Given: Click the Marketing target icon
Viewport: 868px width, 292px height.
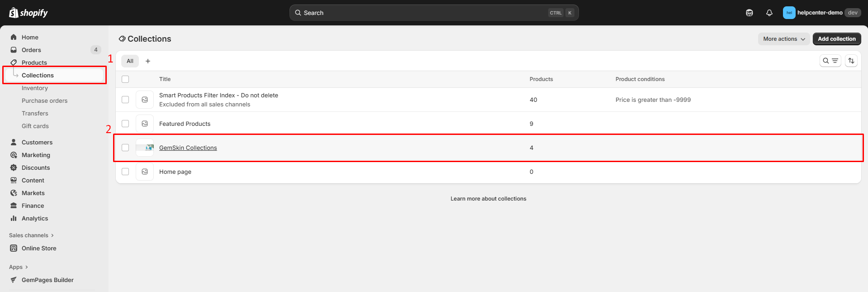Looking at the screenshot, I should [14, 155].
